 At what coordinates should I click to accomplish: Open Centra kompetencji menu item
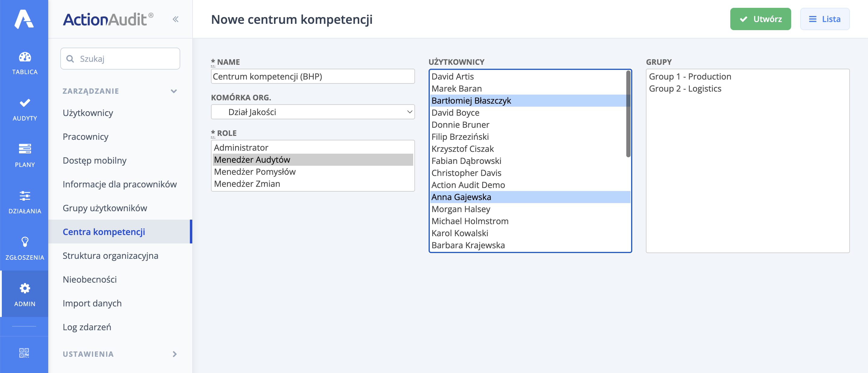click(104, 232)
